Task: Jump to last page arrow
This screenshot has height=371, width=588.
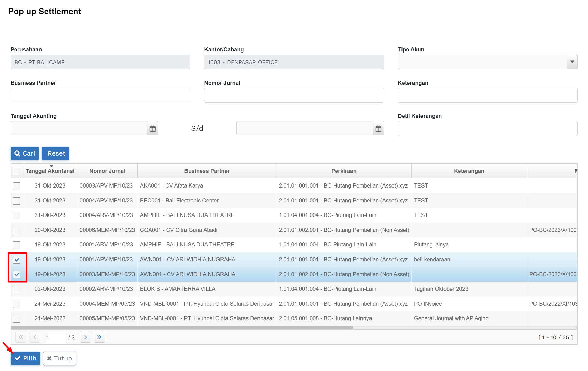Action: click(99, 337)
